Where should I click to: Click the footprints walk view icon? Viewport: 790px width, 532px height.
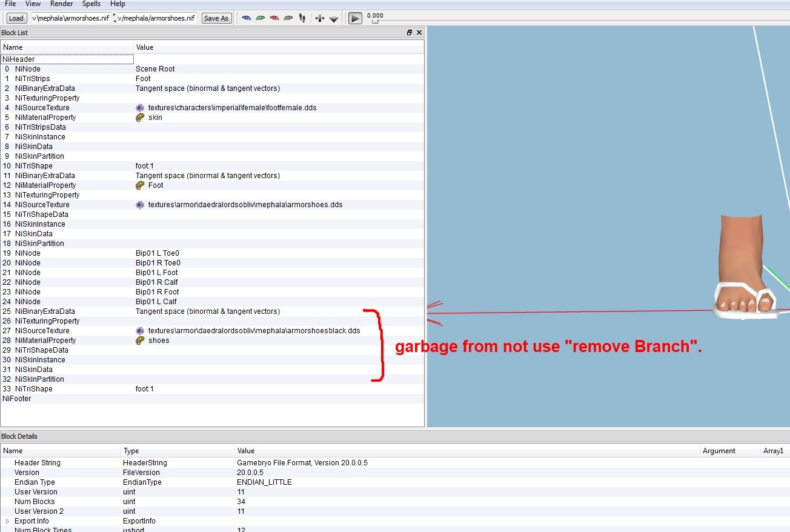302,18
